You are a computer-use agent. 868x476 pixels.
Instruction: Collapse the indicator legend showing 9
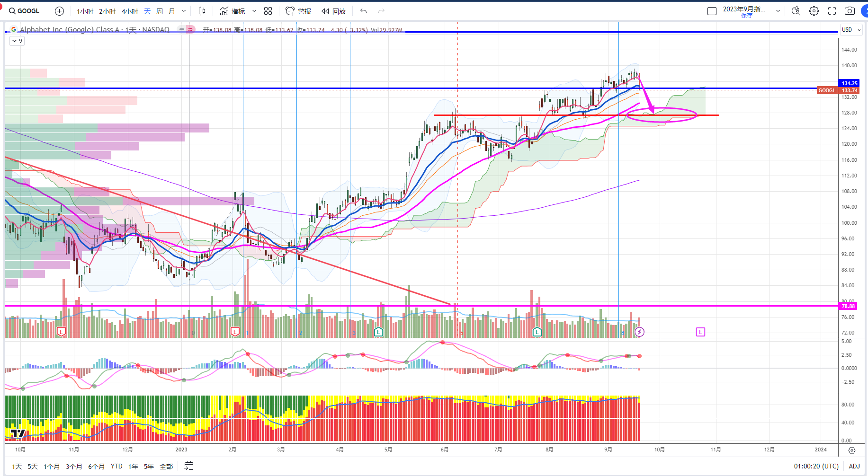click(17, 41)
